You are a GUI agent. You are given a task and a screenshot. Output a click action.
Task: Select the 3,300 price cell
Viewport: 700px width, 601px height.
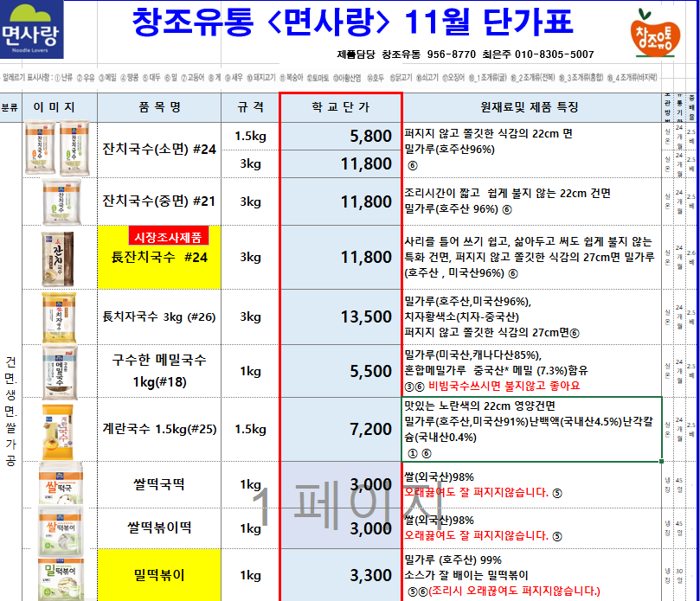341,575
